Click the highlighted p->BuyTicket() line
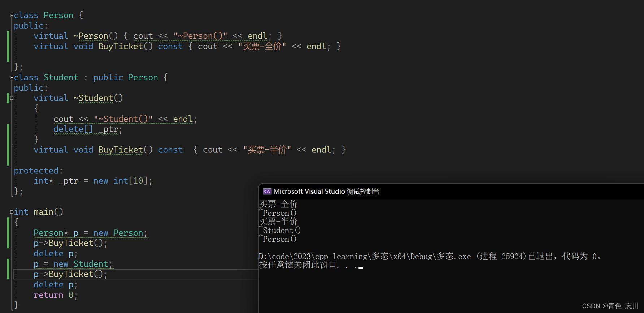 (x=71, y=274)
